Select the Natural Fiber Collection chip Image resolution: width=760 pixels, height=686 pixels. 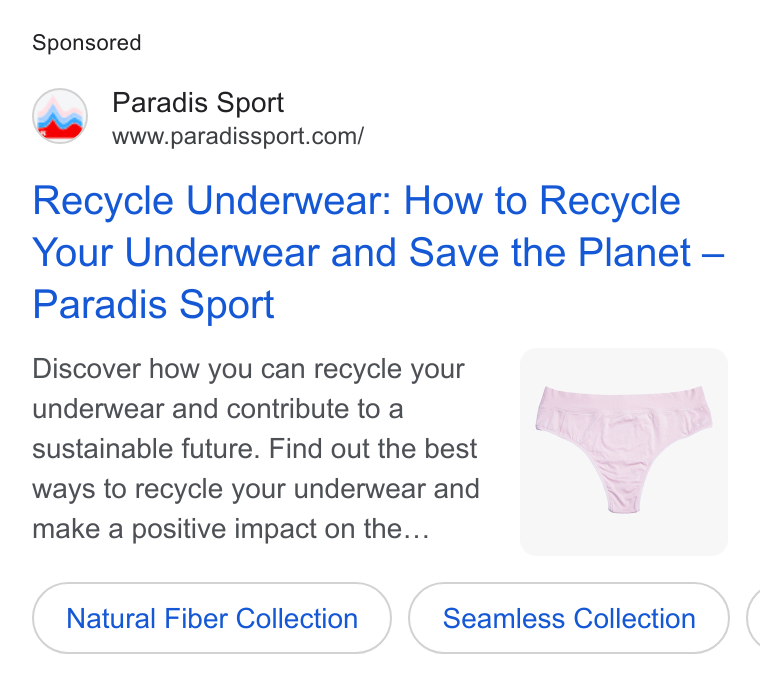[212, 618]
